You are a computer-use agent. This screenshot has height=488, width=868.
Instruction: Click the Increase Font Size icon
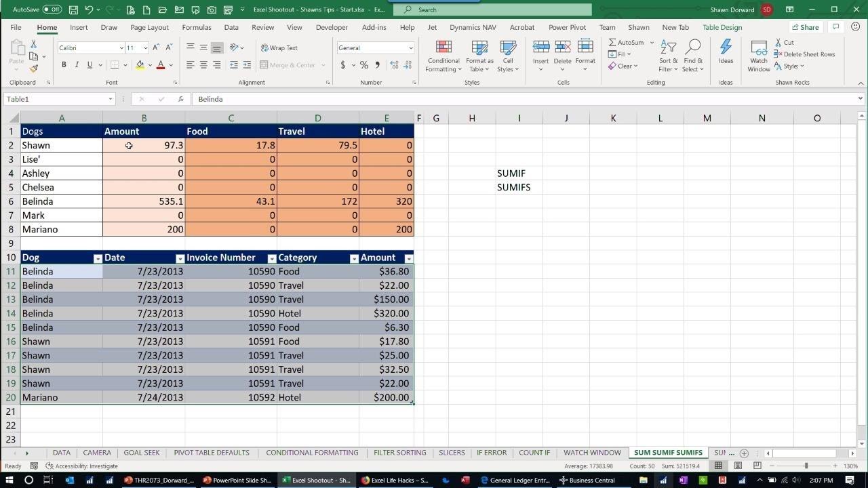(156, 47)
